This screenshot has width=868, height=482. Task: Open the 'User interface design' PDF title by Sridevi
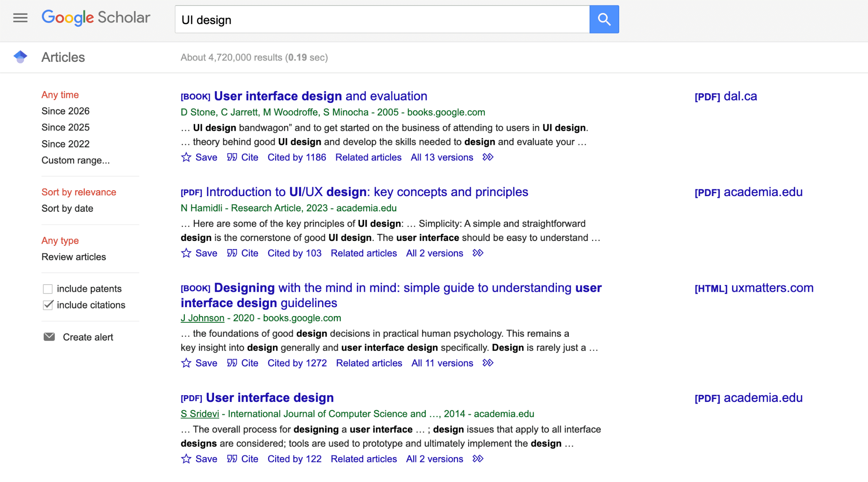pyautogui.click(x=270, y=398)
